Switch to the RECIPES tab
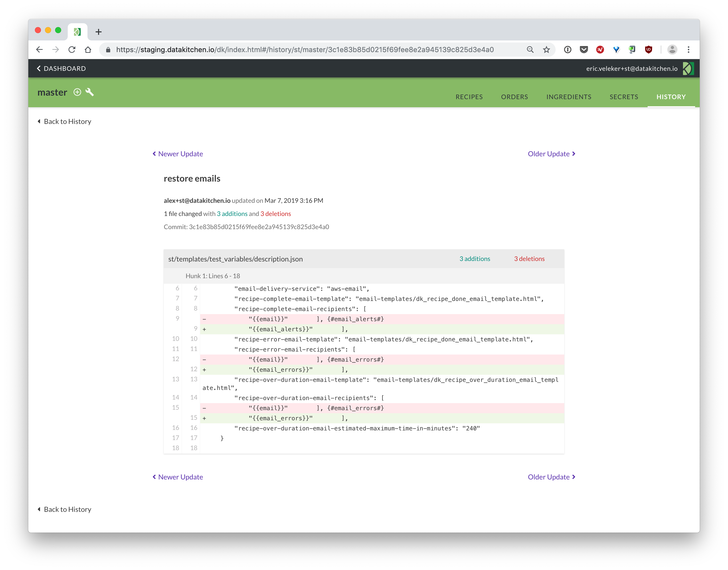Viewport: 728px width, 570px height. tap(469, 97)
